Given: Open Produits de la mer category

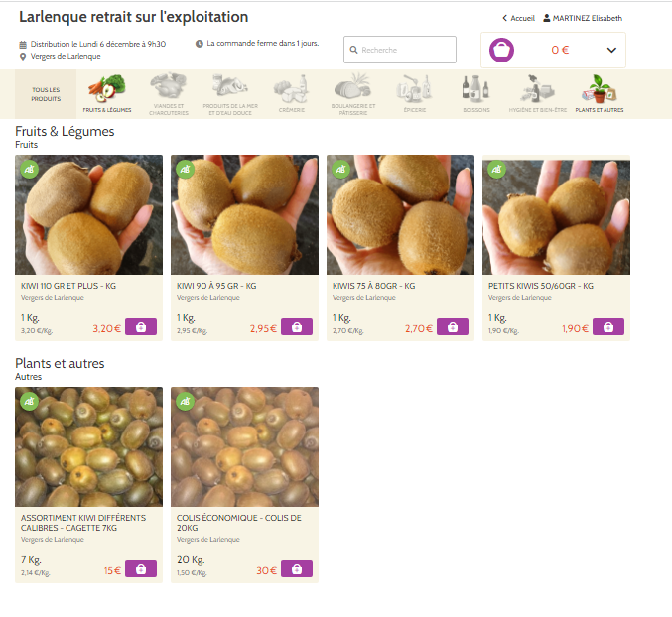Looking at the screenshot, I should [230, 94].
